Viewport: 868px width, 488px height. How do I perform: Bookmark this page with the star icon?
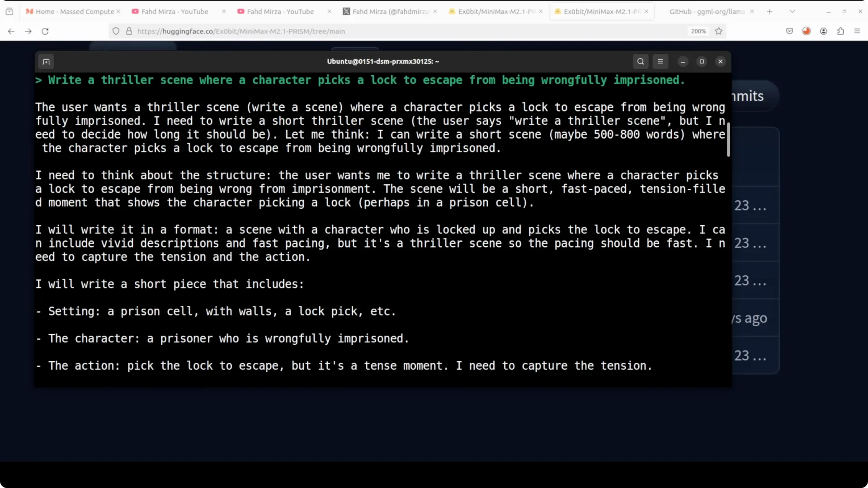point(718,31)
